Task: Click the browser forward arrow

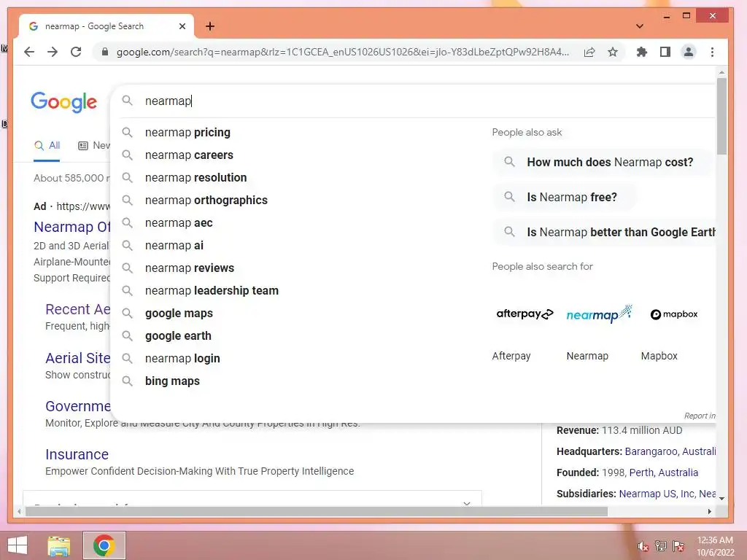Action: pos(53,52)
